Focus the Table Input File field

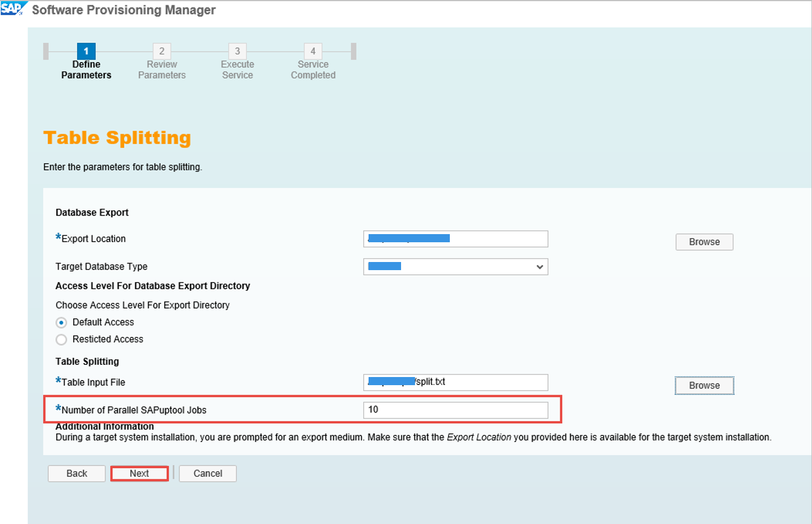coord(456,382)
